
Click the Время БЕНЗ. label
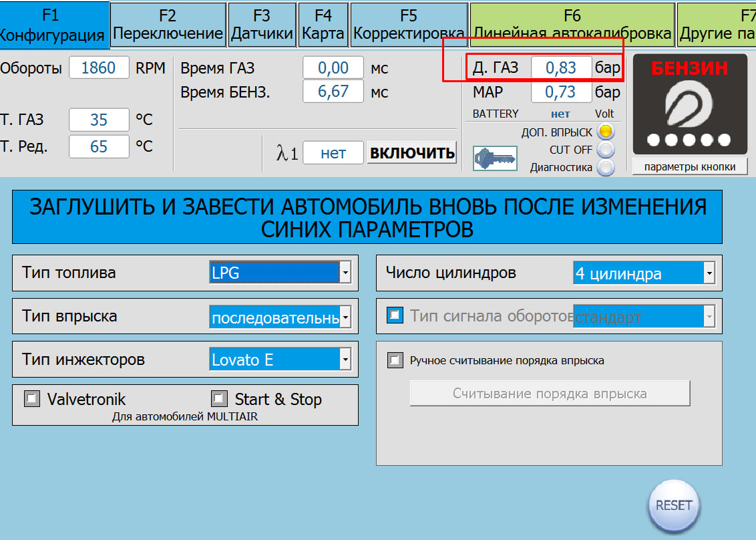click(x=225, y=92)
